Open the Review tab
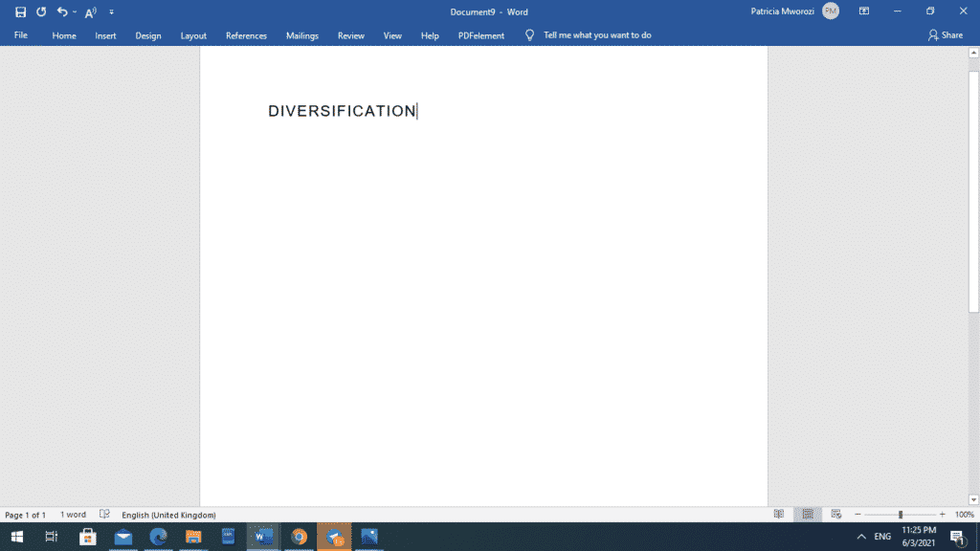 [350, 35]
